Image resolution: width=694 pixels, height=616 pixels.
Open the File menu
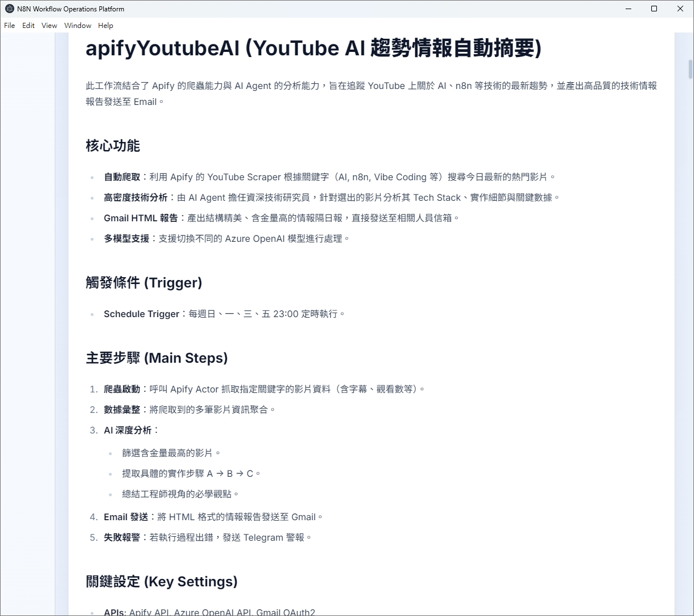tap(9, 25)
